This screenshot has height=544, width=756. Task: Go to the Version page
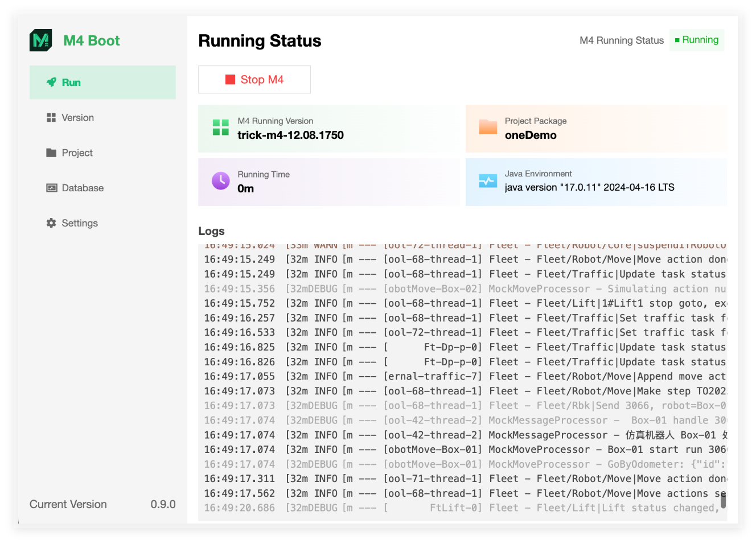click(77, 118)
